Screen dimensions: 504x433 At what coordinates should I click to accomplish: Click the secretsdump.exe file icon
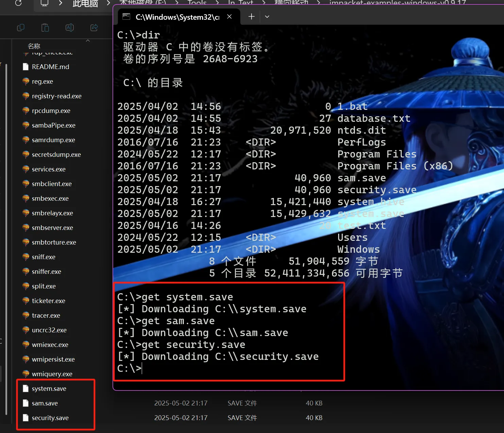tap(26, 154)
